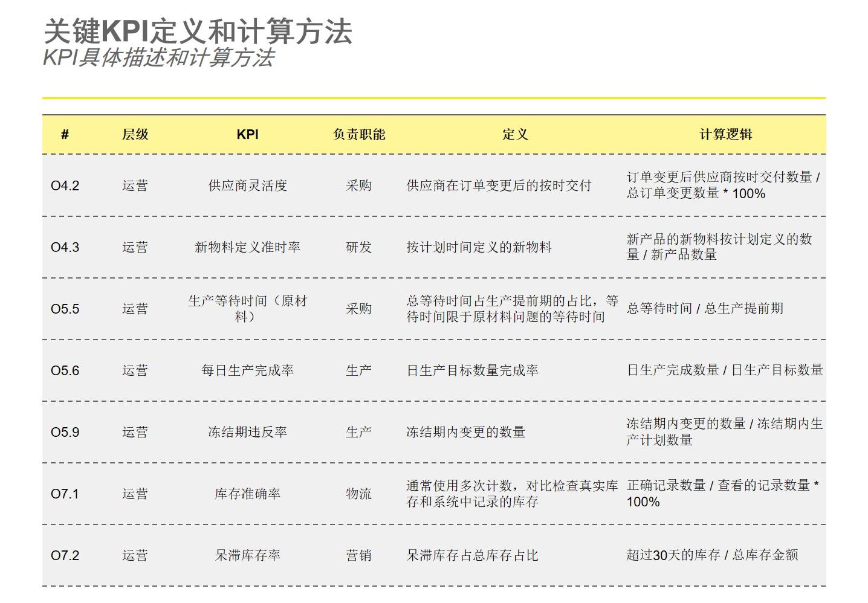Click 生产 in the O5.6 row
The height and width of the screenshot is (603, 868).
click(x=358, y=370)
